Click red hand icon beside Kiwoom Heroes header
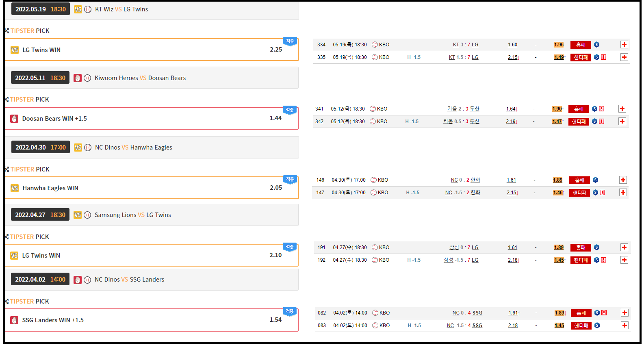Image resolution: width=644 pixels, height=345 pixels. tap(78, 78)
